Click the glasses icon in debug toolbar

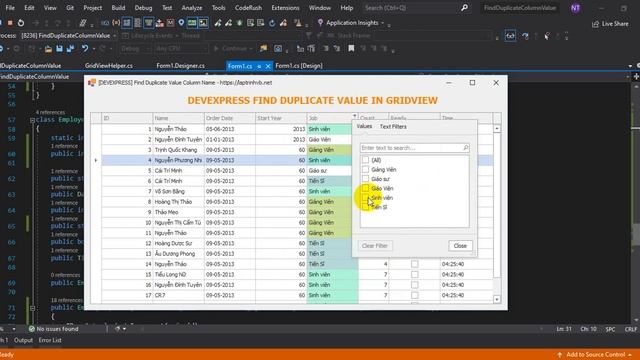pos(510,36)
